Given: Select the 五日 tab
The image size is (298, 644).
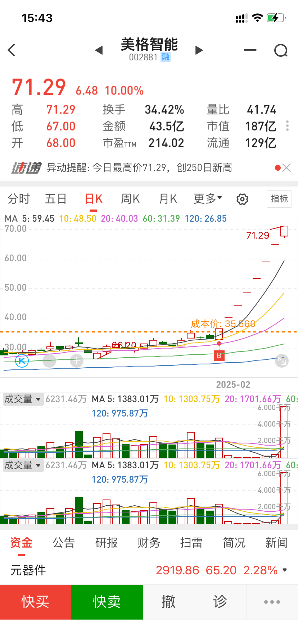Looking at the screenshot, I should 55,198.
